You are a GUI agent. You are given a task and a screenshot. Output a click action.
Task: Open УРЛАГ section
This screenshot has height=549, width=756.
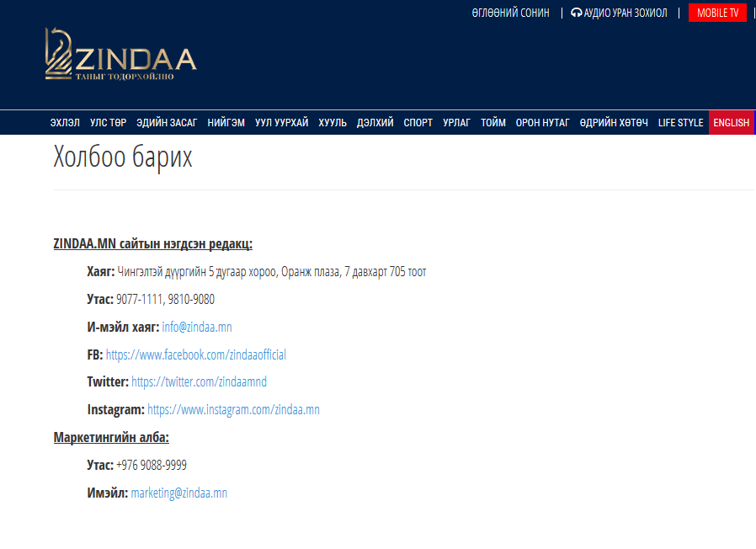coord(456,123)
